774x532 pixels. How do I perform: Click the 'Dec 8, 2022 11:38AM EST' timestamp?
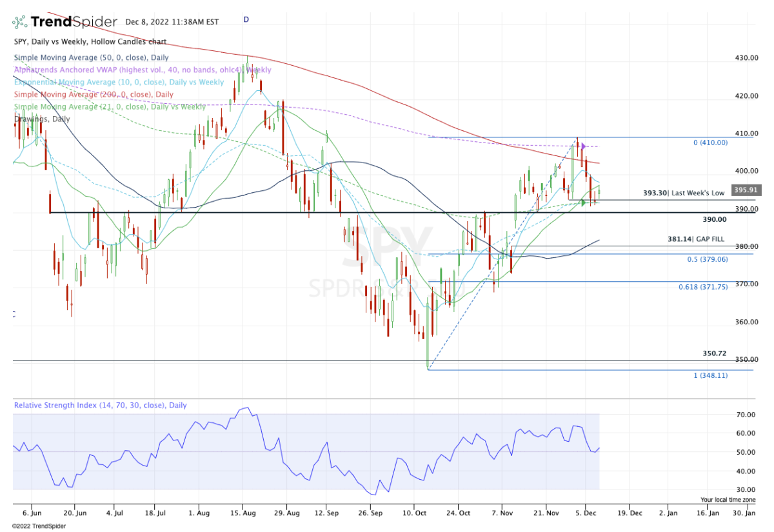point(172,22)
